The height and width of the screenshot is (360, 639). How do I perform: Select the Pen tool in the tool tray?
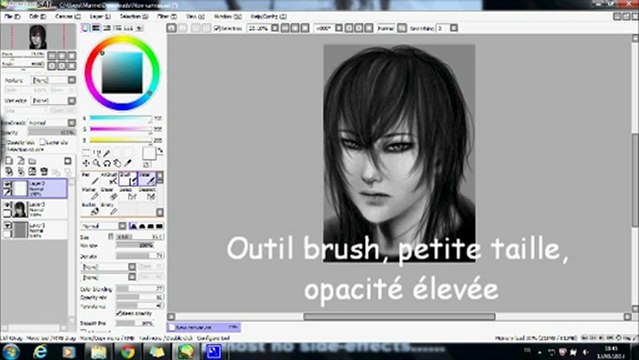tap(90, 178)
